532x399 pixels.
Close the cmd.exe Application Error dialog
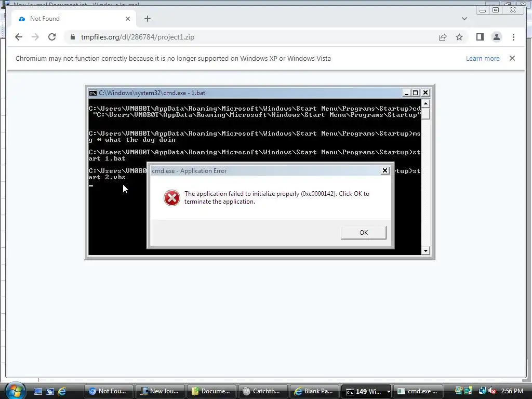[385, 170]
